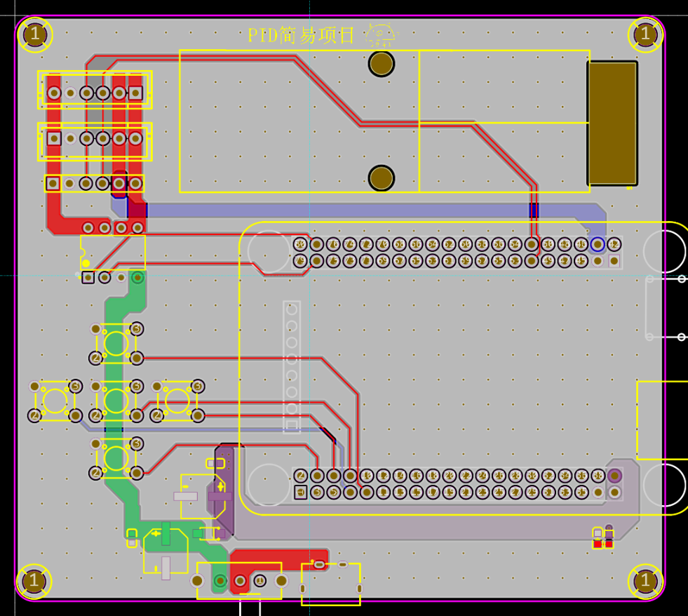Click the square pad of third six-pin connector
Screen dimensions: 688x616
[x=53, y=184]
